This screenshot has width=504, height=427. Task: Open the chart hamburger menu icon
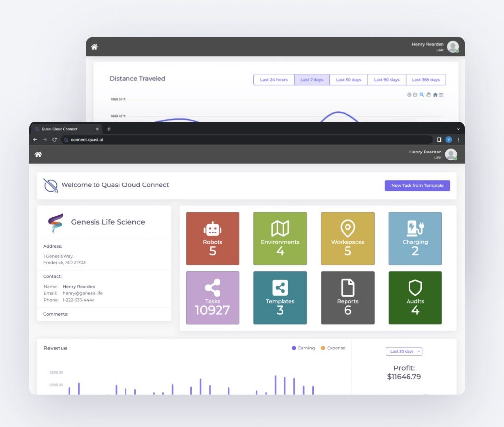click(x=441, y=95)
